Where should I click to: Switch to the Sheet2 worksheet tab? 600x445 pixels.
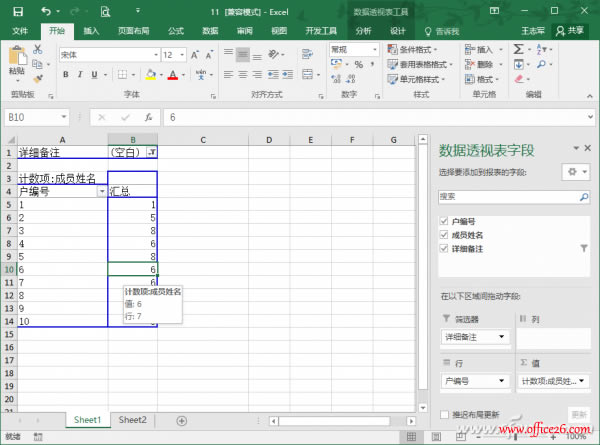133,420
